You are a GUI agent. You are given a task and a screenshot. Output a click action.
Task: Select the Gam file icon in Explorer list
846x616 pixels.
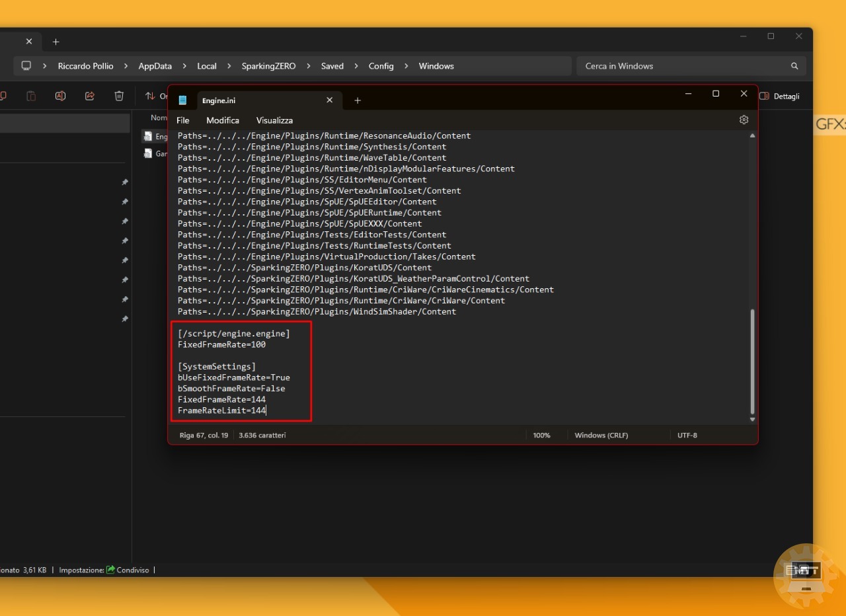click(148, 153)
